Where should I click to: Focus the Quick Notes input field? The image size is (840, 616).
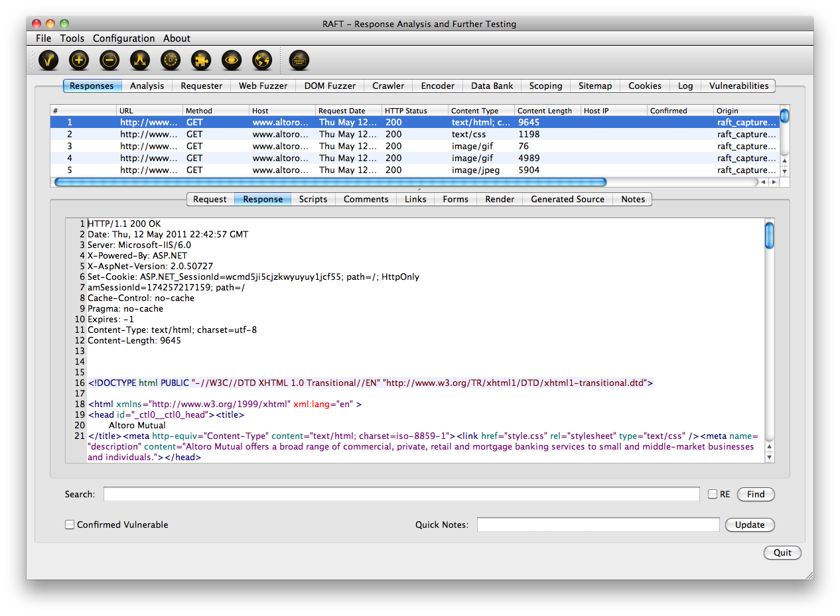(598, 524)
